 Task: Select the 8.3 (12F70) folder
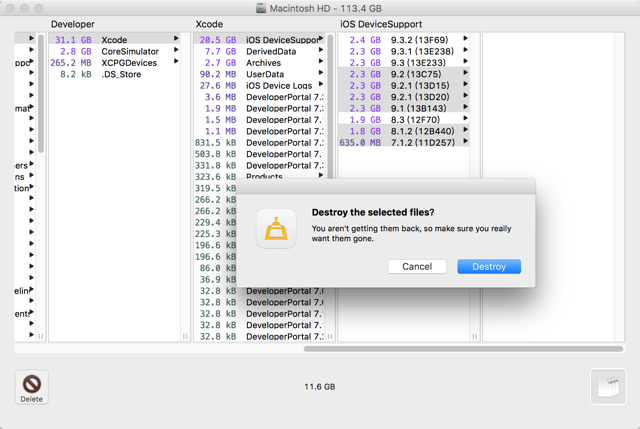404,120
